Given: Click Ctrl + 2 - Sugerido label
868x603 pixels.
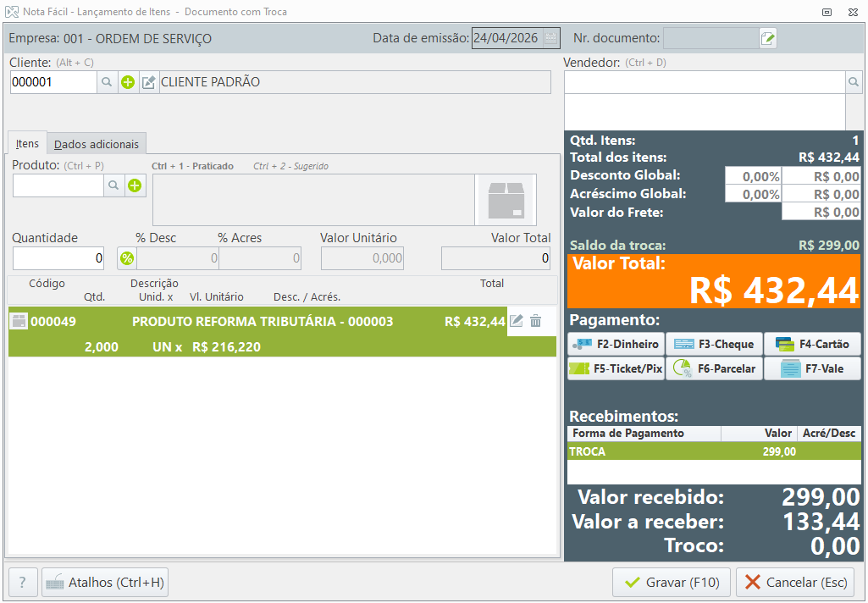Looking at the screenshot, I should coord(290,166).
